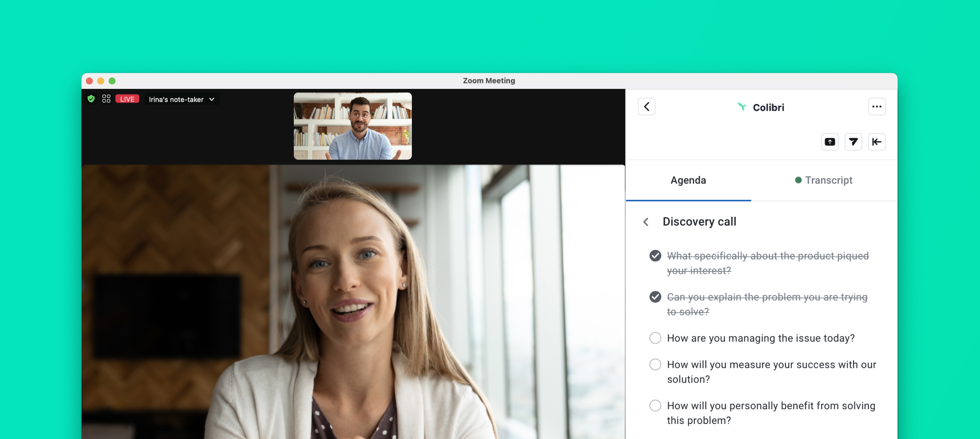This screenshot has height=439, width=980.
Task: Click the red LIVE indicator badge
Action: (x=127, y=99)
